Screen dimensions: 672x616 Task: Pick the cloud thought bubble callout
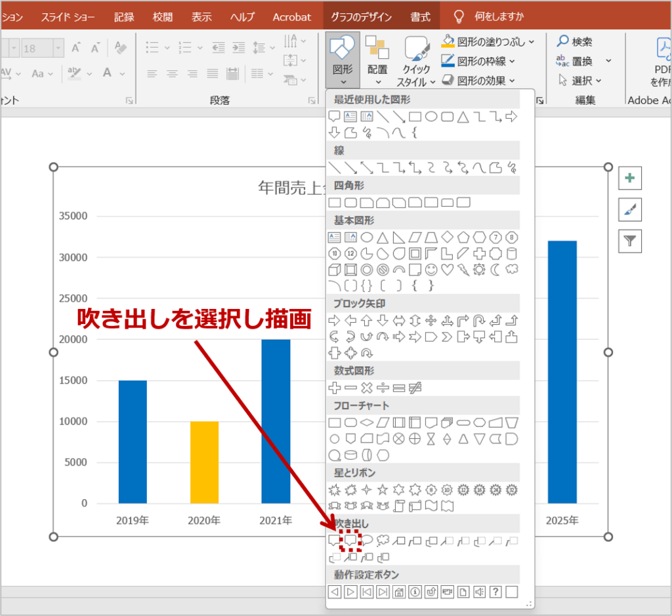click(383, 541)
